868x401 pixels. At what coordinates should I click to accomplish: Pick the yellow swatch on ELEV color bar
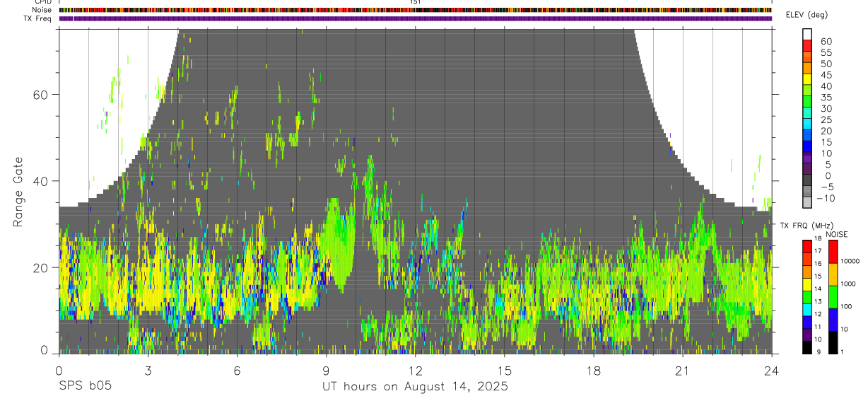[807, 79]
